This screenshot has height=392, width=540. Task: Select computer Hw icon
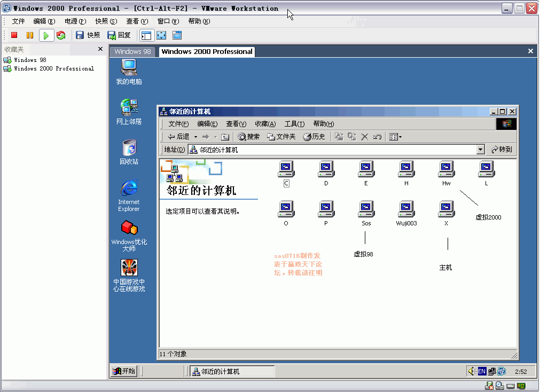click(x=447, y=173)
